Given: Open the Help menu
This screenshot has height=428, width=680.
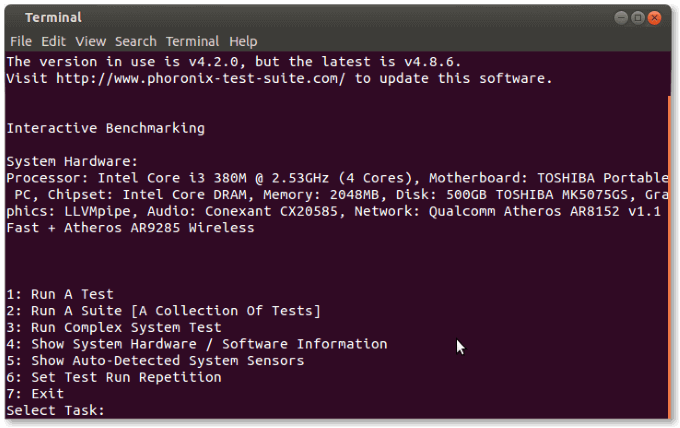Looking at the screenshot, I should pos(243,41).
